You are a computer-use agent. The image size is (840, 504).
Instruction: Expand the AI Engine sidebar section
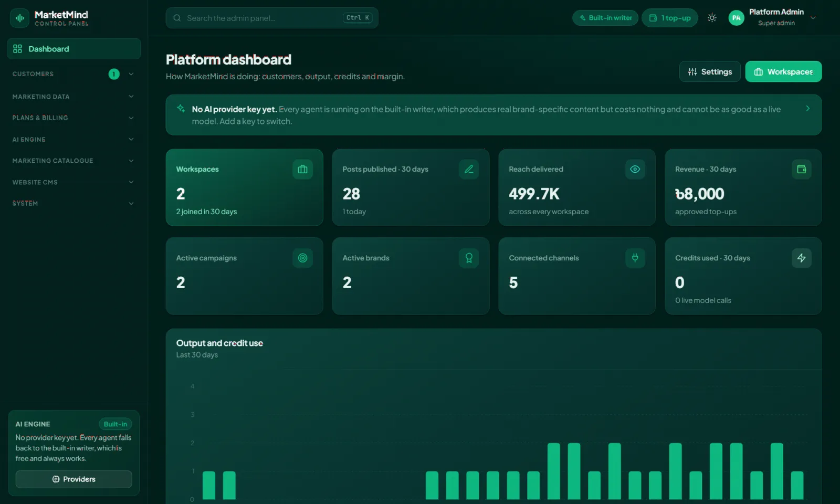[x=73, y=139]
